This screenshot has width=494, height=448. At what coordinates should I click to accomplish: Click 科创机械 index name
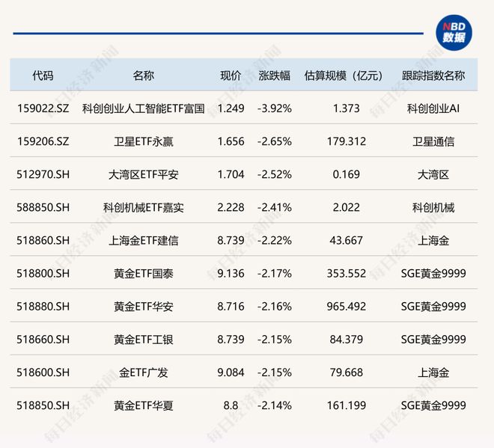tap(433, 207)
